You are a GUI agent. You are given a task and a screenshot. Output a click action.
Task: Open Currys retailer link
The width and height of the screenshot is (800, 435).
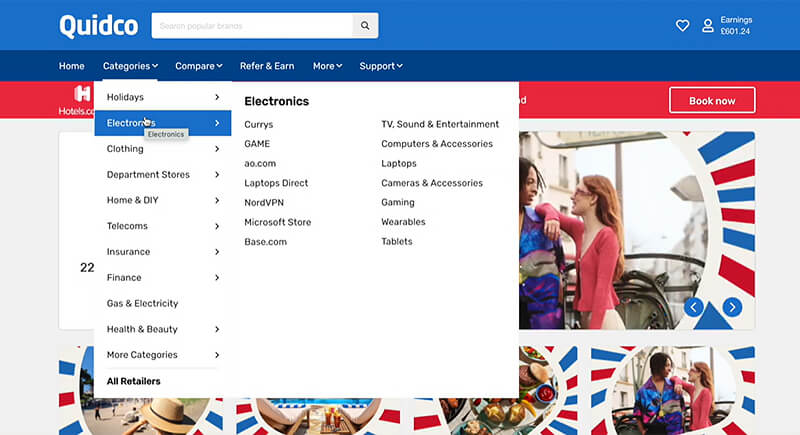click(x=258, y=124)
